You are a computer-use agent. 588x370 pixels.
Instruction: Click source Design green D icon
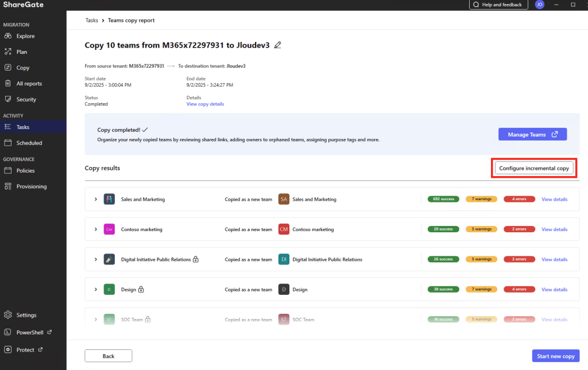(x=109, y=290)
